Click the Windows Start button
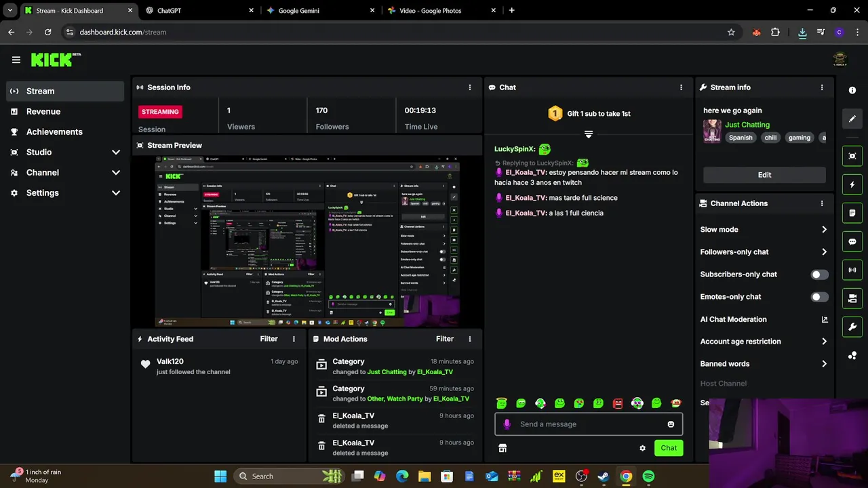868x488 pixels. click(x=220, y=476)
